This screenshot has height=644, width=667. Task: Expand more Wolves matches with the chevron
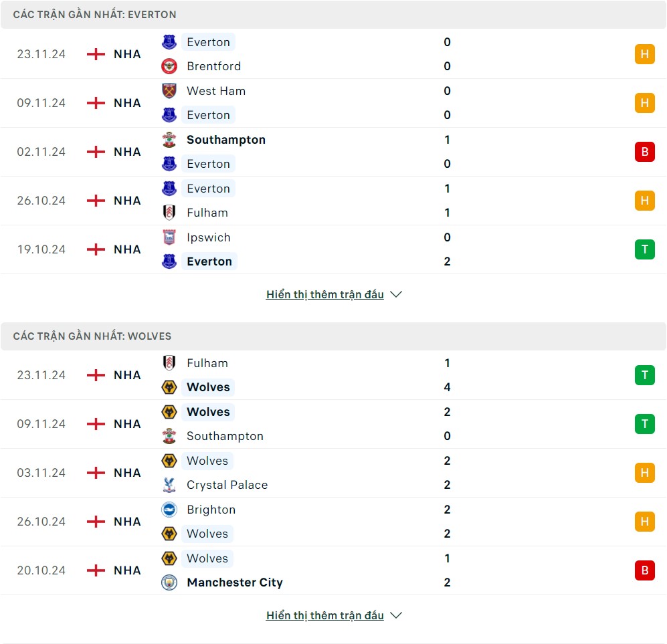(396, 615)
